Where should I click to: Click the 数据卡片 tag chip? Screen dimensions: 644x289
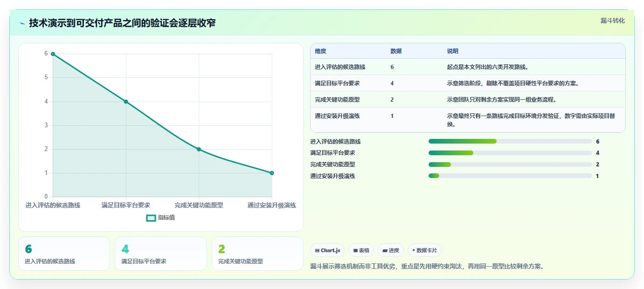click(x=424, y=250)
